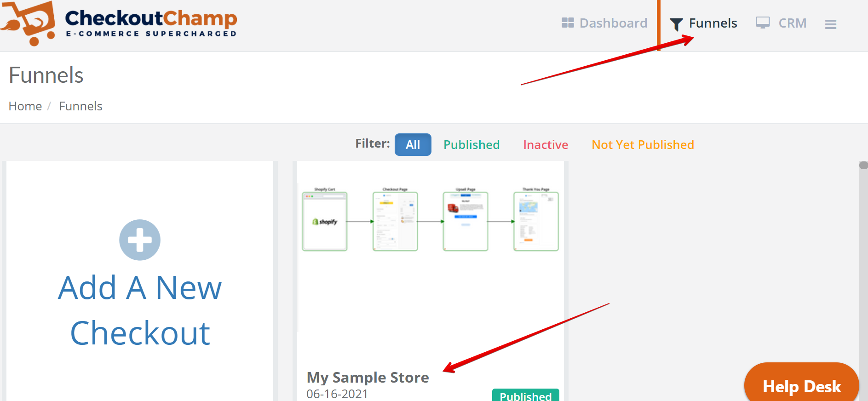Select the Thank You Page step thumbnail

tap(536, 221)
